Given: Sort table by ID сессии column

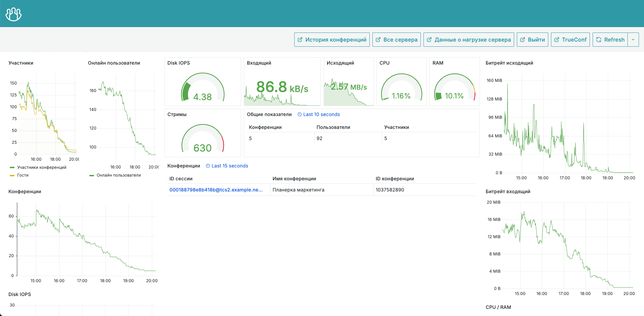Looking at the screenshot, I should (x=181, y=179).
